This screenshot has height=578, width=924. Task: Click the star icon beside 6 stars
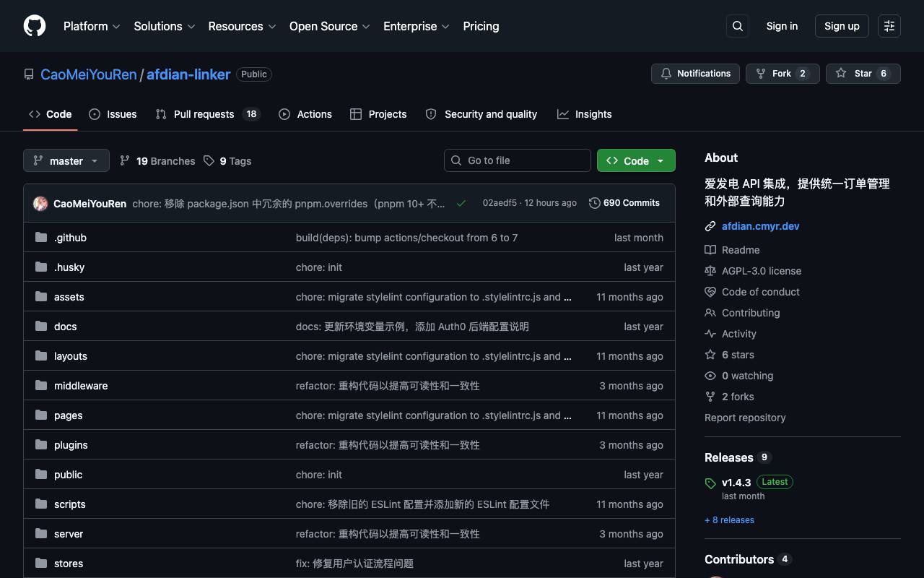[x=710, y=355]
